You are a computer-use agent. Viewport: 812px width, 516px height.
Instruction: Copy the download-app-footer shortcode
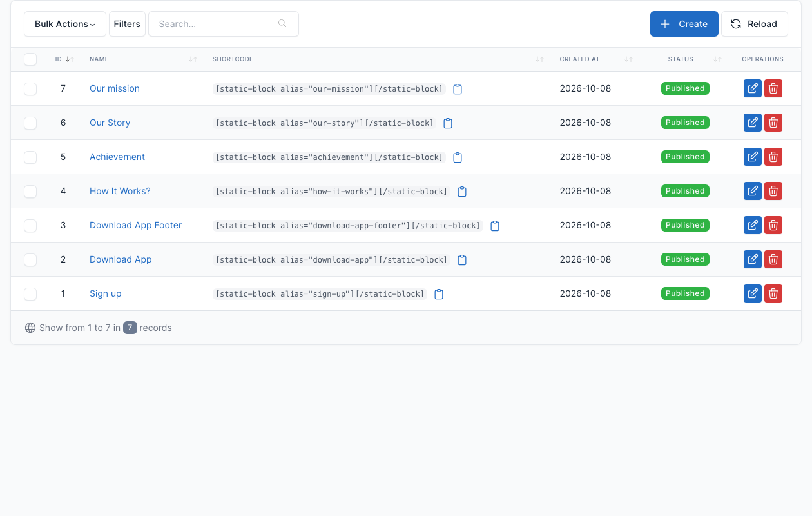495,226
